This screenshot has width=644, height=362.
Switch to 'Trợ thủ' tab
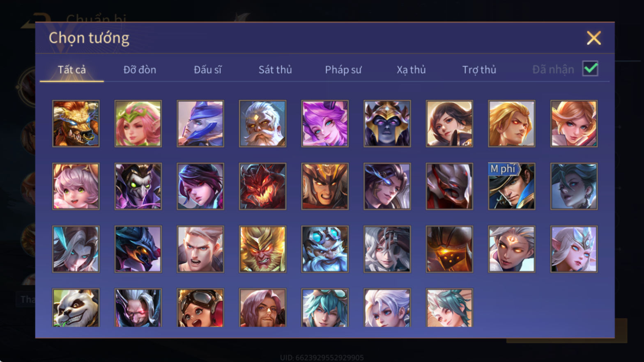[x=479, y=70]
